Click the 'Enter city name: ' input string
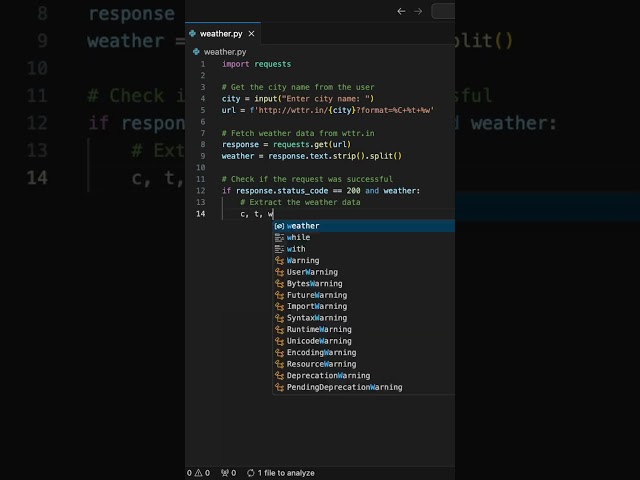Image resolution: width=640 pixels, height=480 pixels. pos(326,98)
